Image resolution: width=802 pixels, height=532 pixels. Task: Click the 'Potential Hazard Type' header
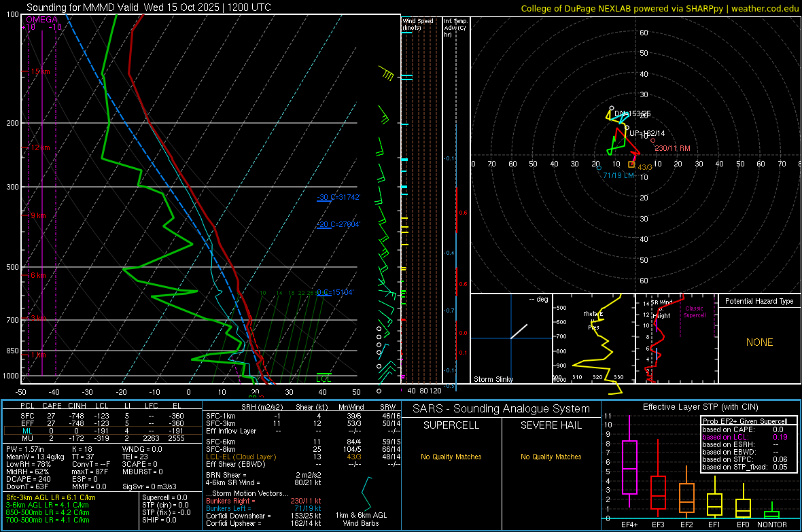point(759,301)
